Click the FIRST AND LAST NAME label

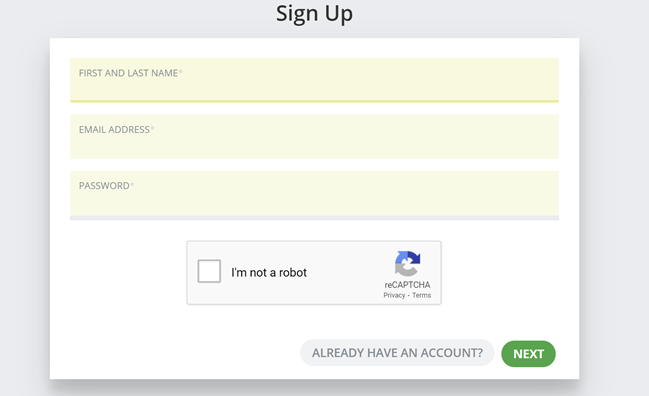coord(128,73)
